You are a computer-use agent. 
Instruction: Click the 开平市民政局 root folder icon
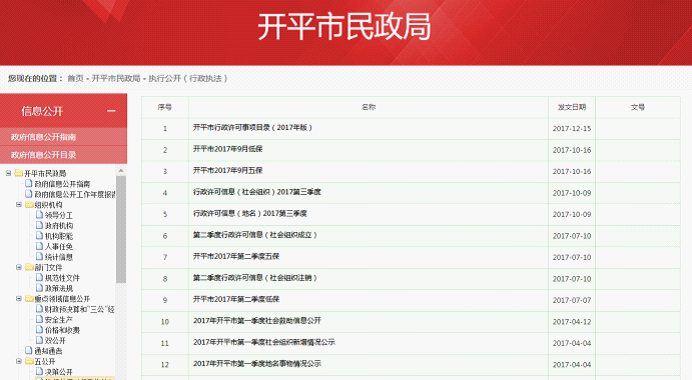[x=19, y=173]
